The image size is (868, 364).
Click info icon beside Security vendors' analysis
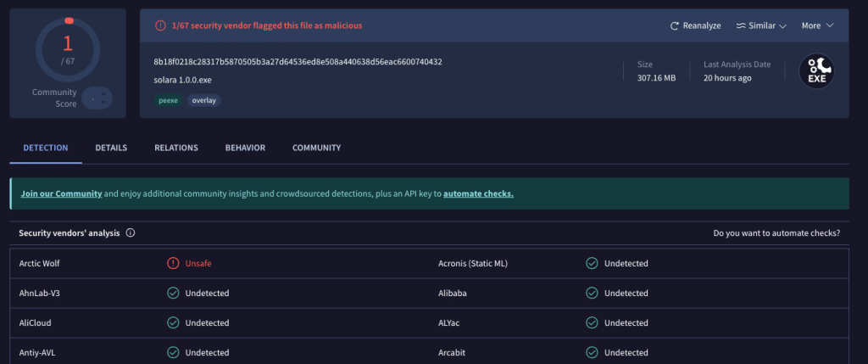pos(131,232)
